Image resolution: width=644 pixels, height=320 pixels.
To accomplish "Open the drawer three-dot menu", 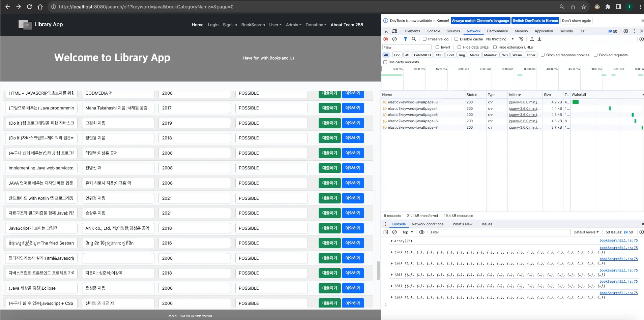I will pyautogui.click(x=386, y=224).
